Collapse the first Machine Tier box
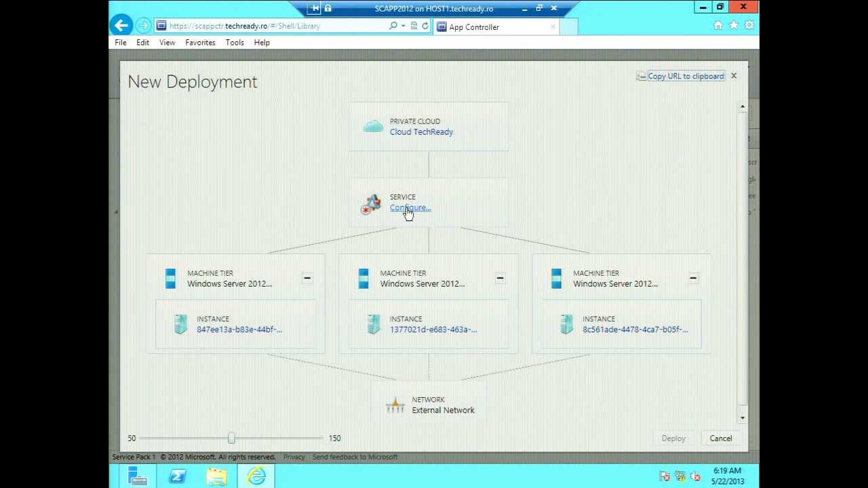Image resolution: width=868 pixels, height=488 pixels. tap(307, 278)
